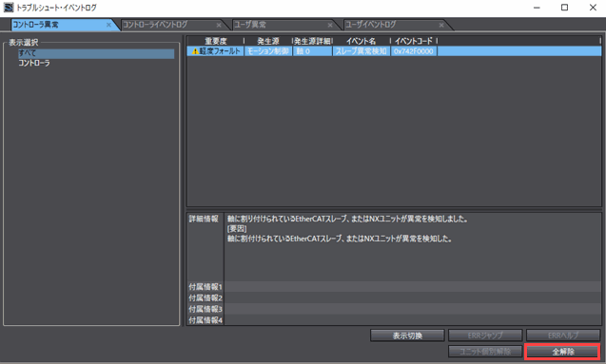This screenshot has width=606, height=364.
Task: Maximize the トラブルシュート・イベントログ window
Action: click(x=565, y=8)
